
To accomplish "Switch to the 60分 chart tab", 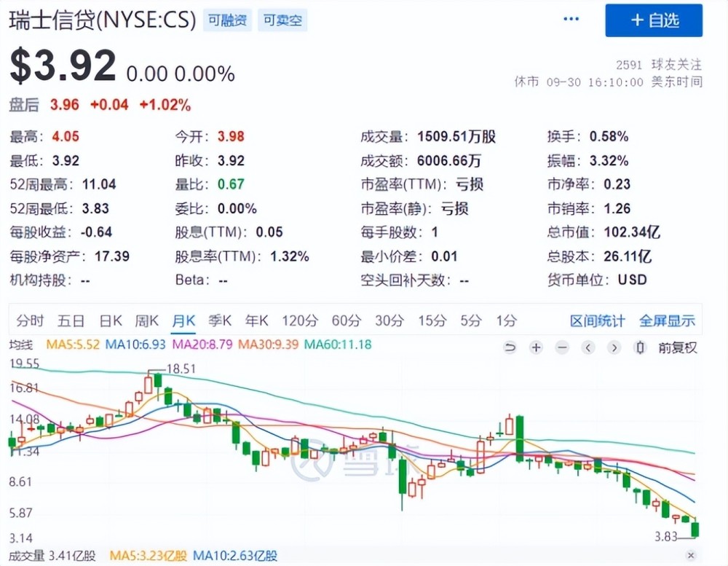I will click(347, 321).
